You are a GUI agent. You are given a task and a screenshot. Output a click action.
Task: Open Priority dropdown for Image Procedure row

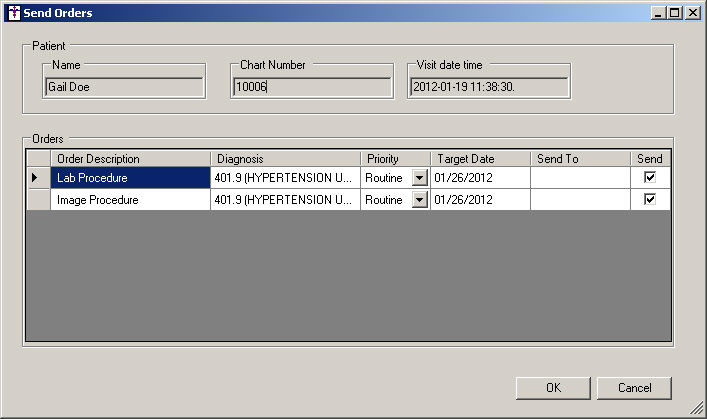pyautogui.click(x=419, y=199)
